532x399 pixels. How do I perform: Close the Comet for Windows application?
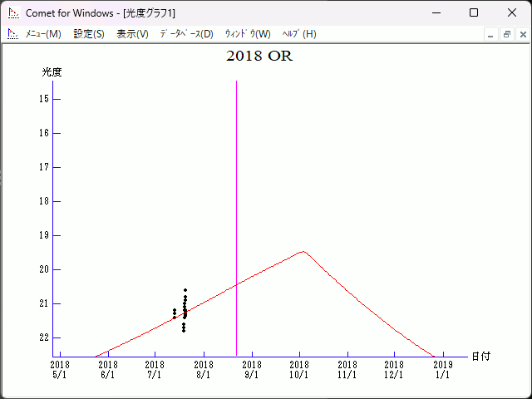(x=512, y=12)
